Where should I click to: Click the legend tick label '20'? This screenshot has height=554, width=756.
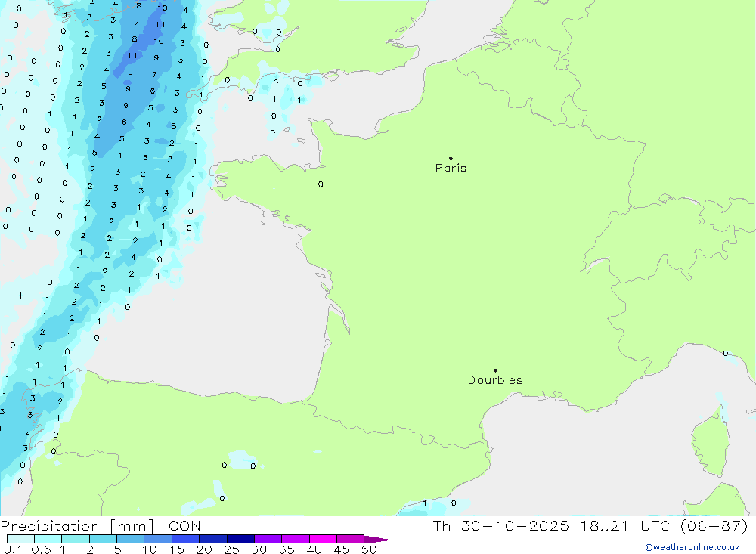click(x=204, y=549)
